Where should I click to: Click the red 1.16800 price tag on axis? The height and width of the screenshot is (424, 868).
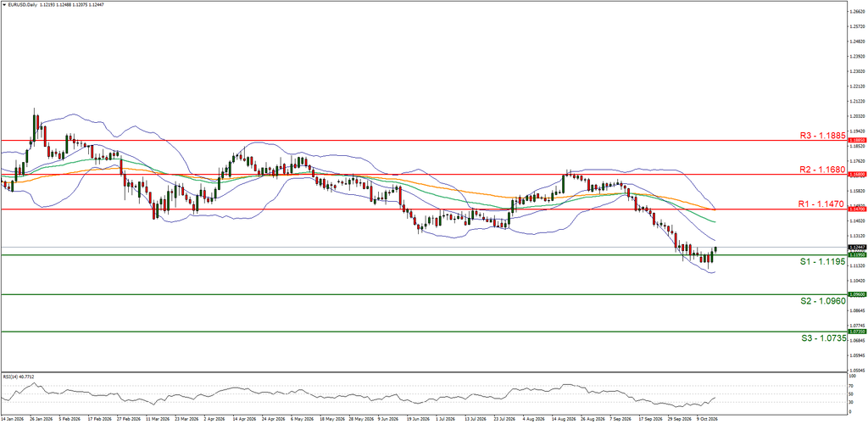point(857,174)
